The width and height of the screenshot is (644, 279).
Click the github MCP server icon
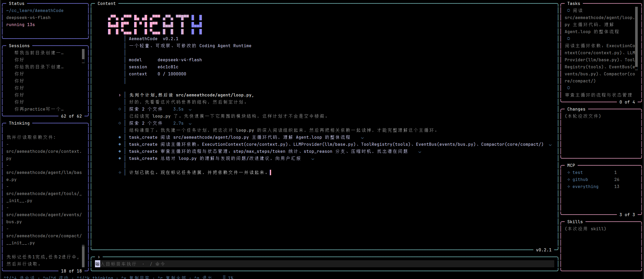pos(569,180)
